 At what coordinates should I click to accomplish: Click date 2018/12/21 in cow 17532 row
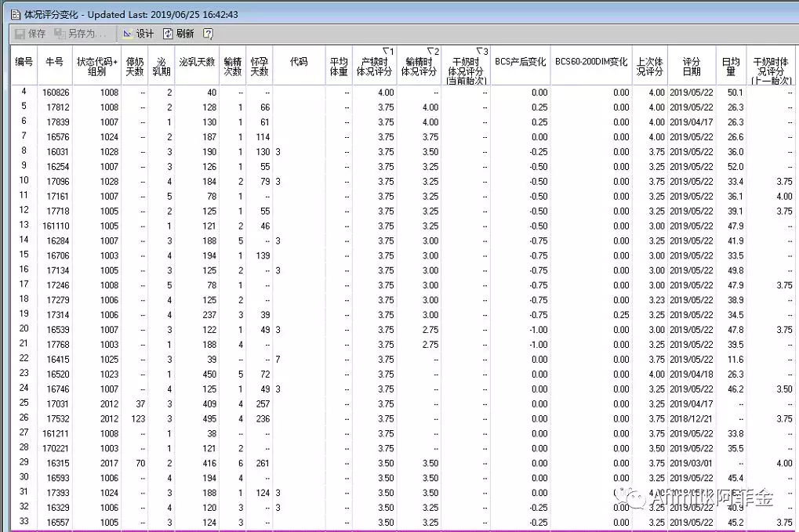coord(691,418)
